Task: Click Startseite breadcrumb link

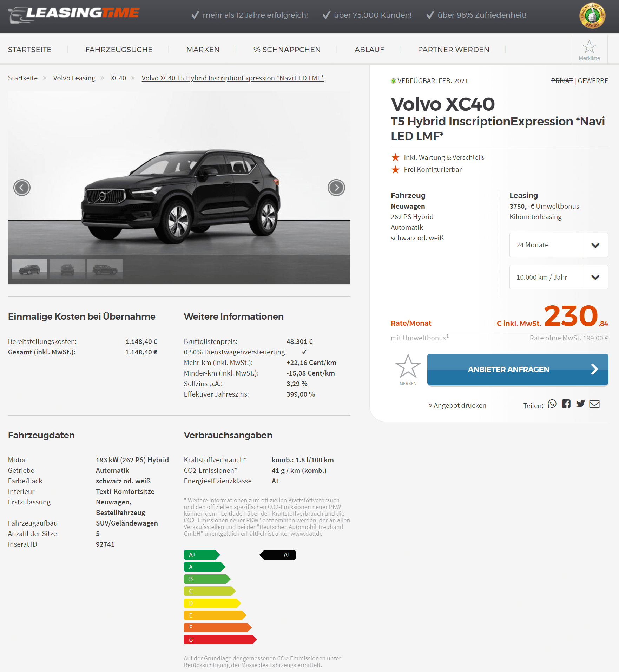Action: [23, 78]
